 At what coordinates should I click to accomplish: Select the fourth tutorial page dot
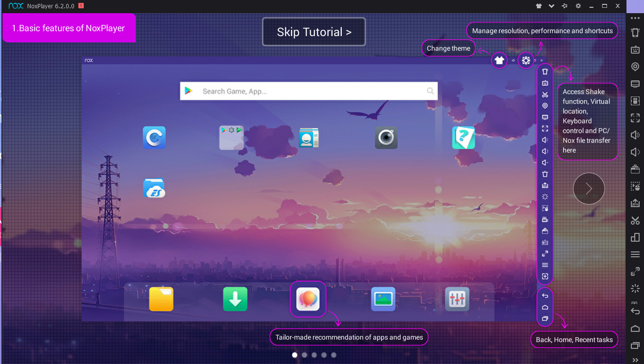(324, 355)
